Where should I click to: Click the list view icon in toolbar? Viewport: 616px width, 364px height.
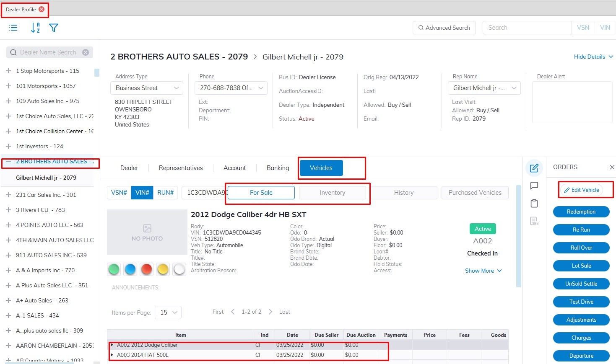coord(13,28)
